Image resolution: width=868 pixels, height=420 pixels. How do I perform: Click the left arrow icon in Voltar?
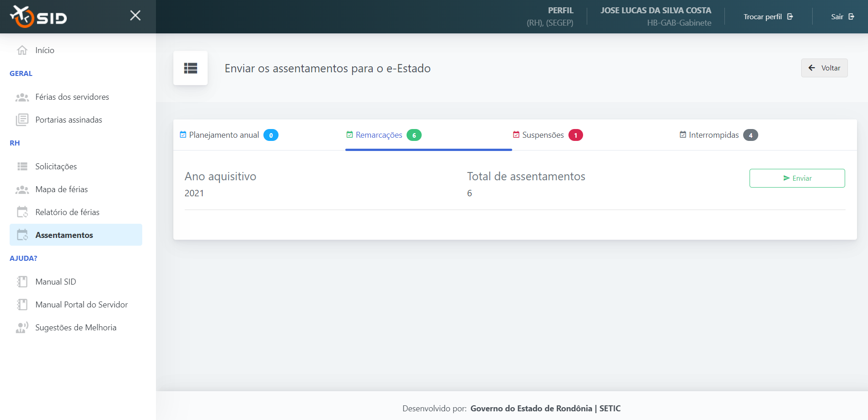[812, 68]
